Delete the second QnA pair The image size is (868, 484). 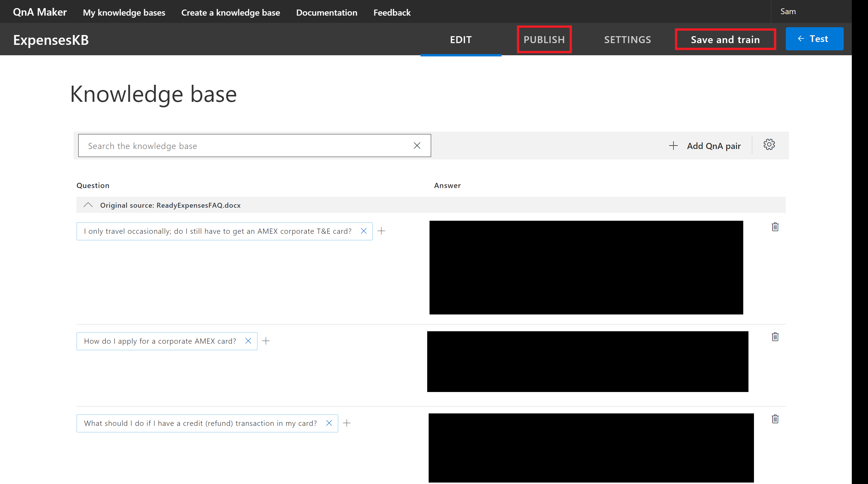775,337
